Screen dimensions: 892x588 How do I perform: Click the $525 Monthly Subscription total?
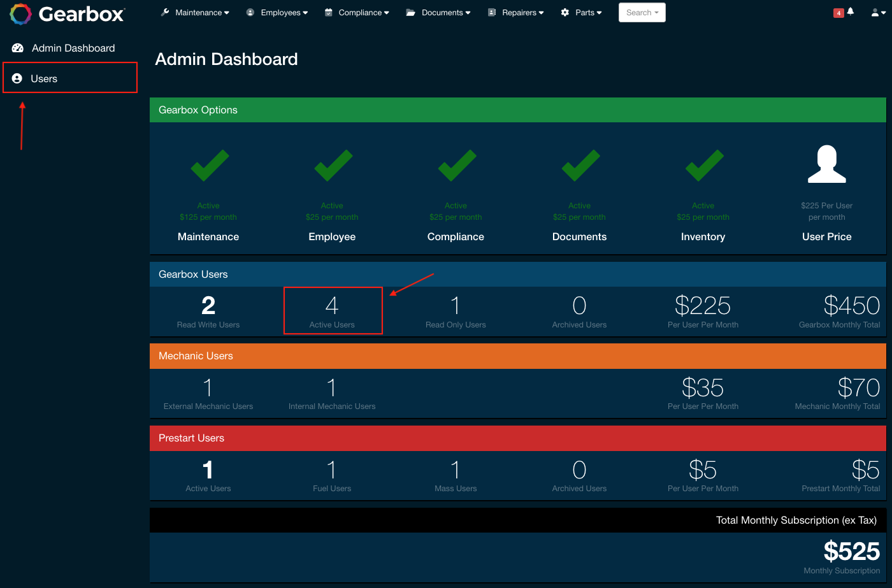(x=851, y=552)
